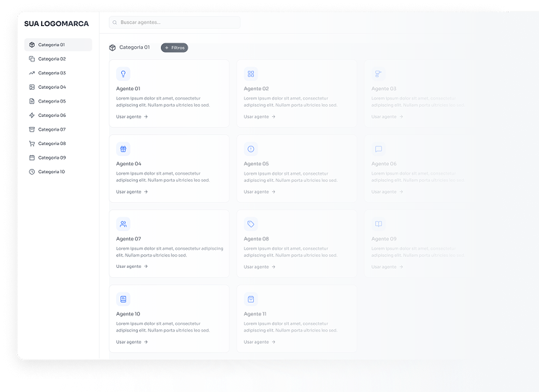Select Categoria 02 in the sidebar
Viewport: 539px width, 392px height.
51,58
